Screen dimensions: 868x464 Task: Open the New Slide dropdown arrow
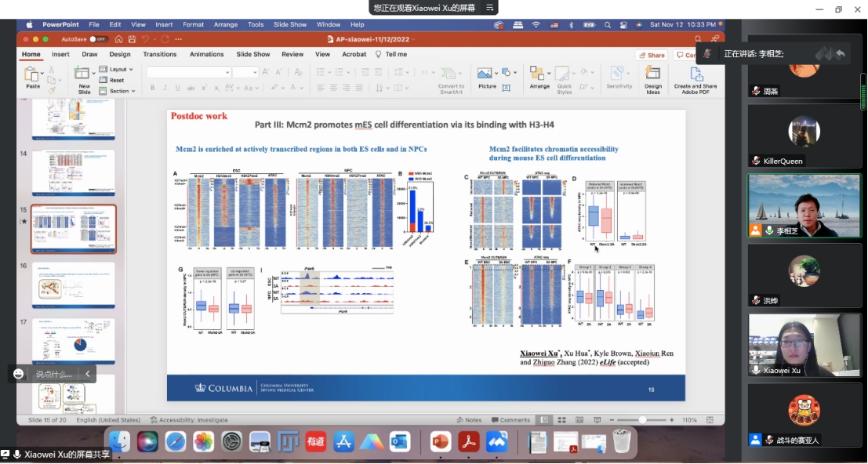pyautogui.click(x=92, y=73)
